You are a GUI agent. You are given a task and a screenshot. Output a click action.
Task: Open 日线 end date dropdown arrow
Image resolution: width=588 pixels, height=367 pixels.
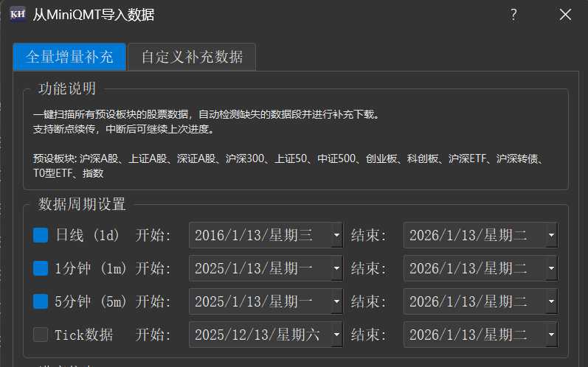point(551,236)
